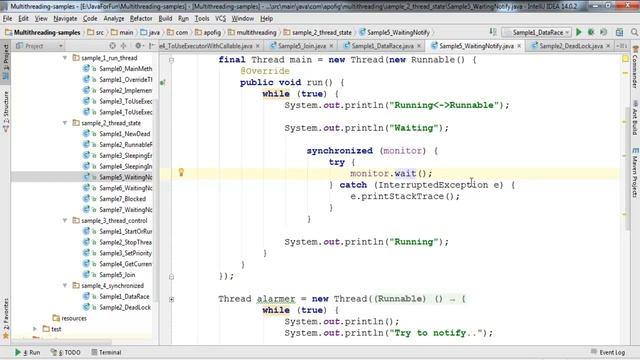This screenshot has height=360, width=640.
Task: Click the yellow inspection status indicator
Action: click(625, 59)
